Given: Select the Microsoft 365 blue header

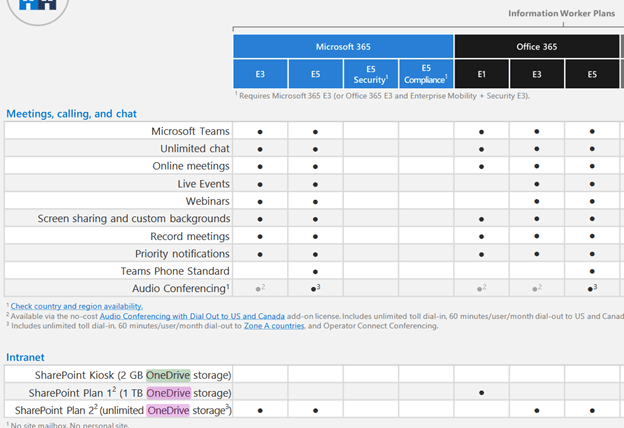Looking at the screenshot, I should pyautogui.click(x=343, y=46).
